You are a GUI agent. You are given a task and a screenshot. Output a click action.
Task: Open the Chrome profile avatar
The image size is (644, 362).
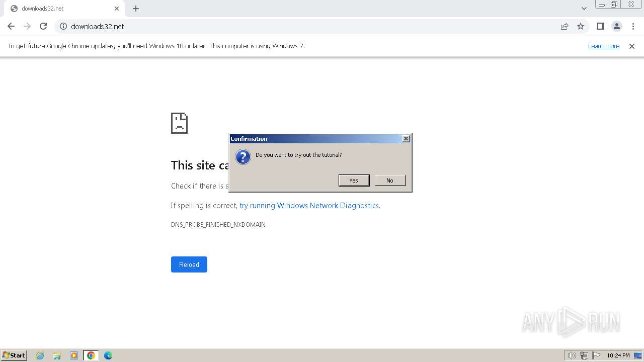click(x=617, y=26)
